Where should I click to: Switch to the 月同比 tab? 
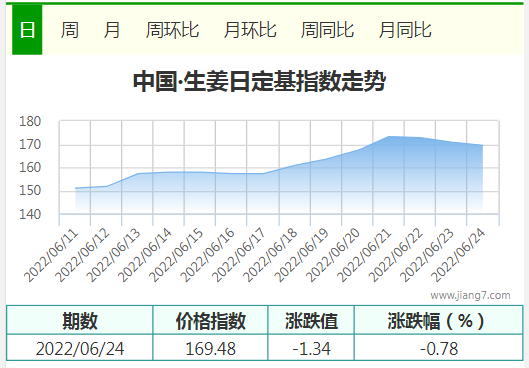tap(405, 30)
